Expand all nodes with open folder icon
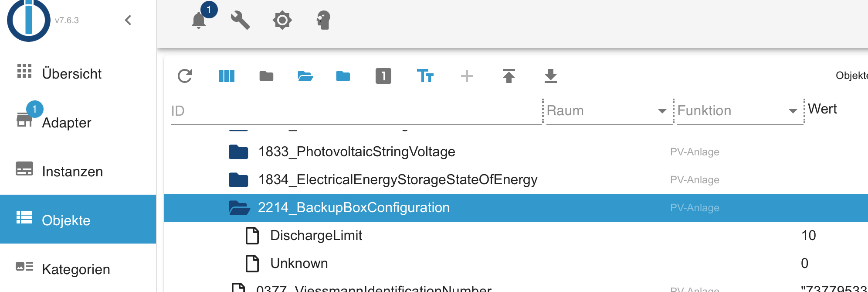Screen dimensions: 868x292 pos(305,76)
